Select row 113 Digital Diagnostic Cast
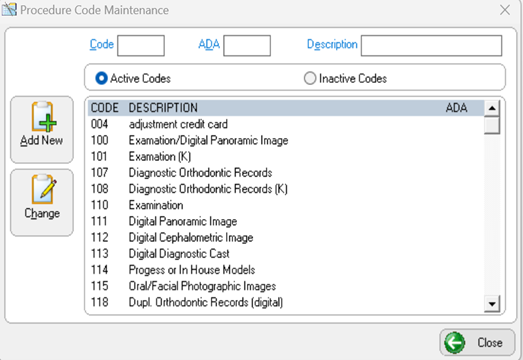Screen dimensions: 523x360 pyautogui.click(x=286, y=254)
